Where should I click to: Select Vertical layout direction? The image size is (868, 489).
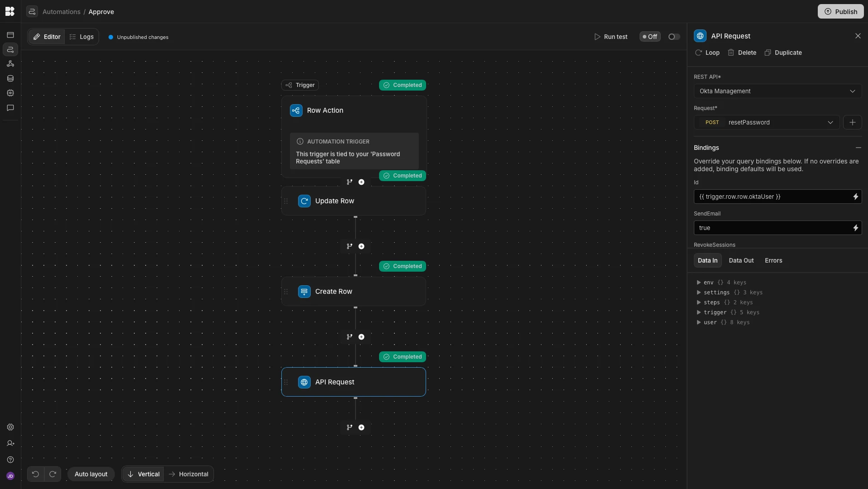click(x=143, y=474)
